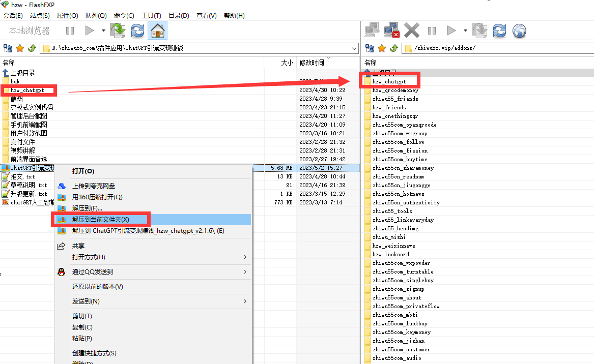
Task: Choose 解压到当前文件夹(X) from context menu
Action: (x=101, y=220)
